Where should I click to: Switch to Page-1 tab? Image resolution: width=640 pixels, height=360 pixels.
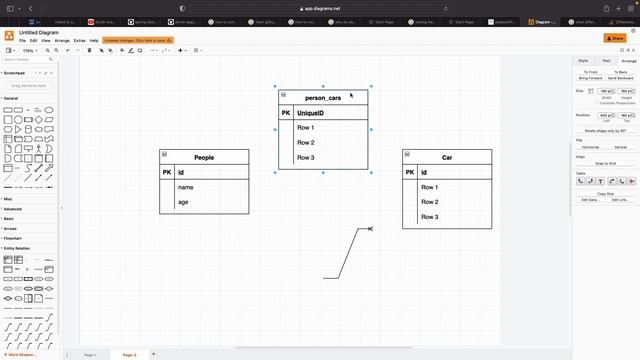[x=90, y=355]
